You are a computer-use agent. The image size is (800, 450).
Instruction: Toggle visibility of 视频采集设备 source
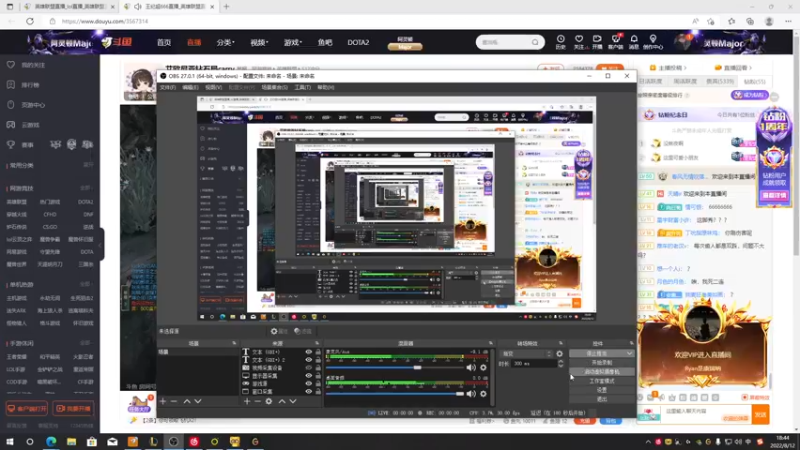coord(309,367)
